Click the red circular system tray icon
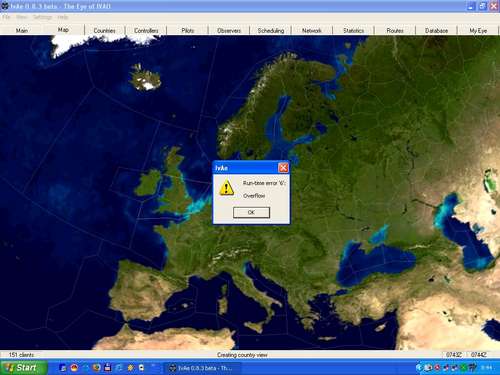This screenshot has height=375, width=500. 437,368
